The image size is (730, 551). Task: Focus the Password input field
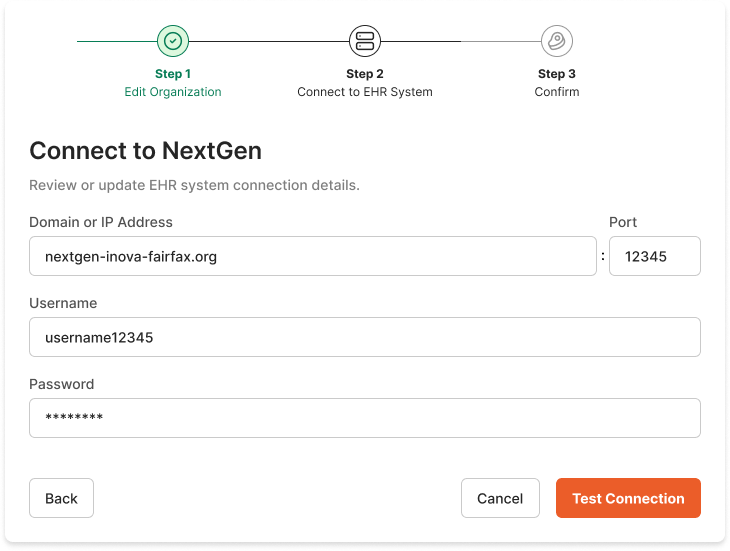coord(365,418)
